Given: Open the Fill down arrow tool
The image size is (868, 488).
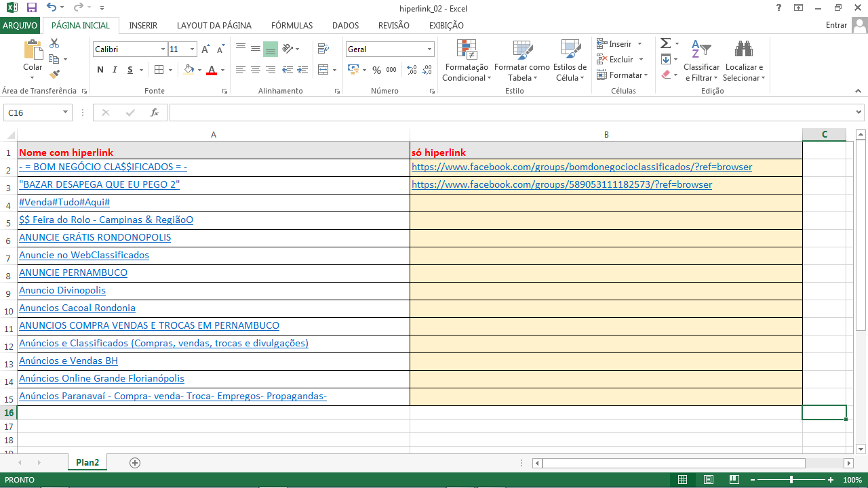Looking at the screenshot, I should pos(666,59).
